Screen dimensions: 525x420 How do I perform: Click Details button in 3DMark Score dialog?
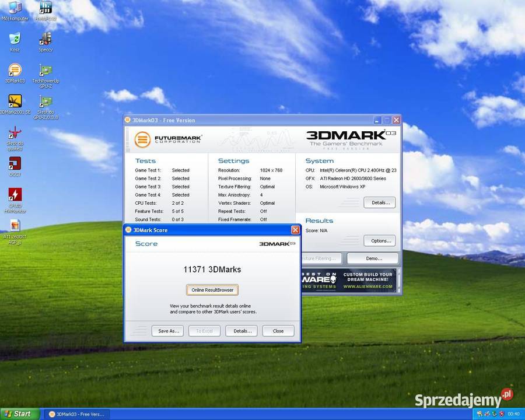point(242,331)
